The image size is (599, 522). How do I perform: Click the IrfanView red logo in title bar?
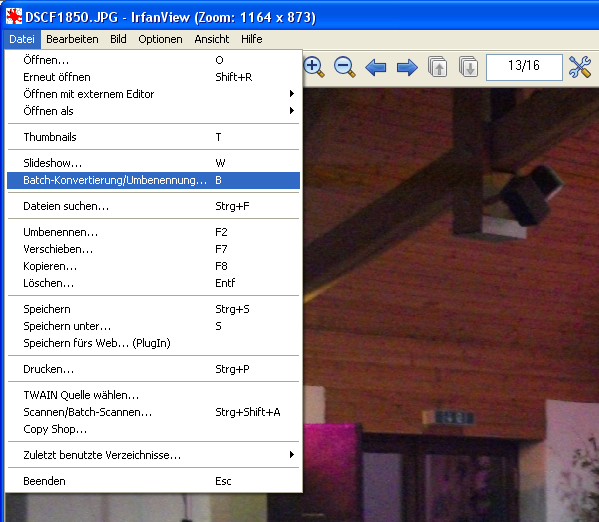(x=14, y=17)
